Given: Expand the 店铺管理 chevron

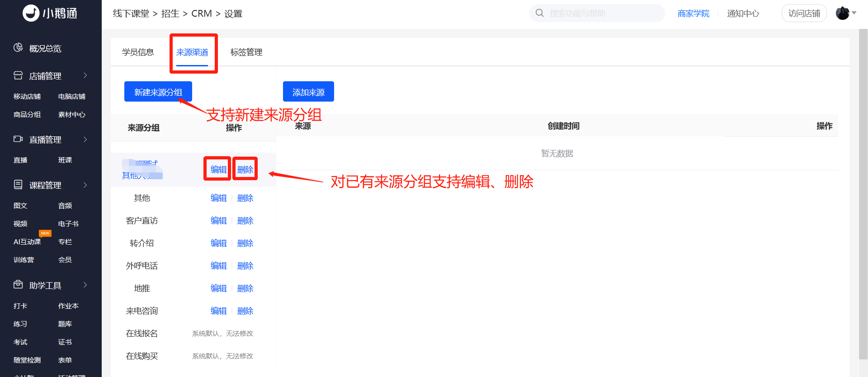Looking at the screenshot, I should pos(85,75).
